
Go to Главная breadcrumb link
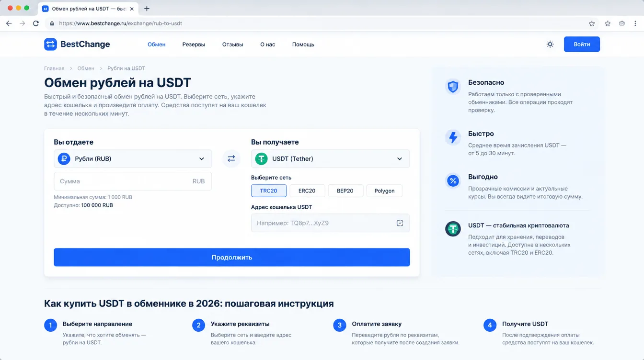point(54,68)
